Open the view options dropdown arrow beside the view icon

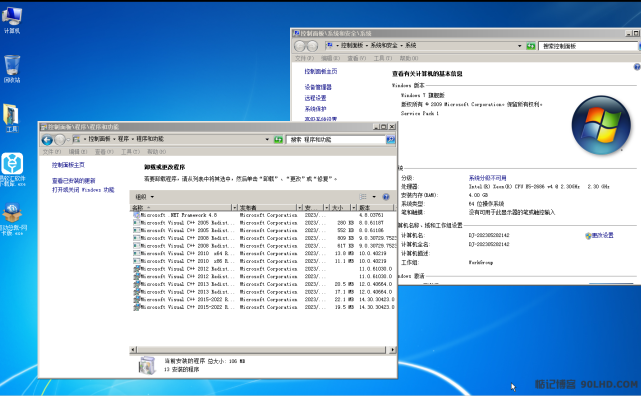[x=374, y=197]
